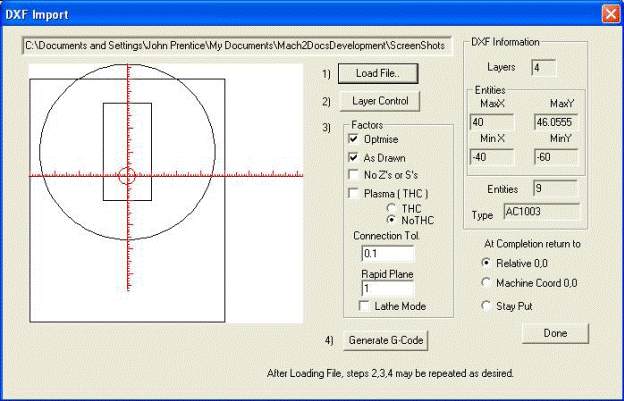Image resolution: width=624 pixels, height=401 pixels.
Task: Click 'At Completion return to' label
Action: click(532, 244)
